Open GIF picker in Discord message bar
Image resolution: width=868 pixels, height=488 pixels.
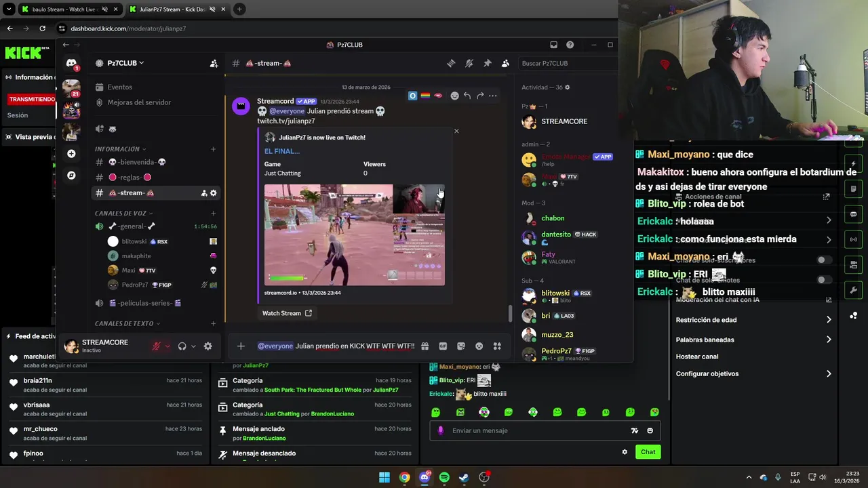pyautogui.click(x=443, y=346)
